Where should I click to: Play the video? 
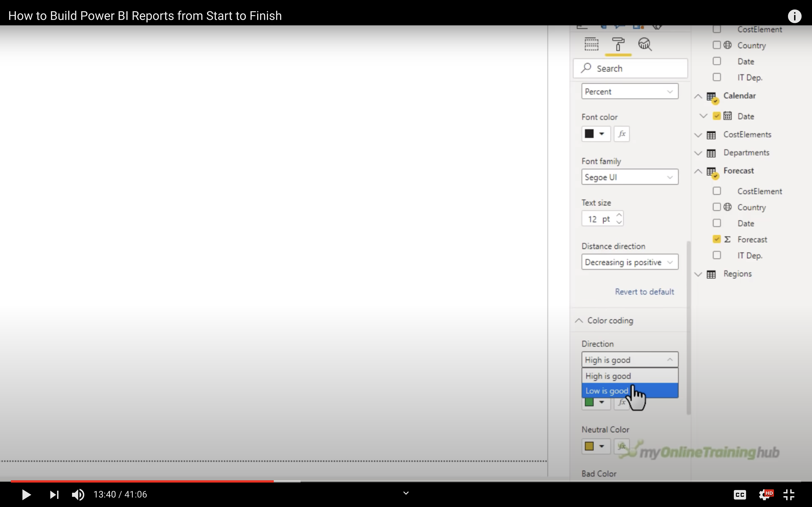26,494
